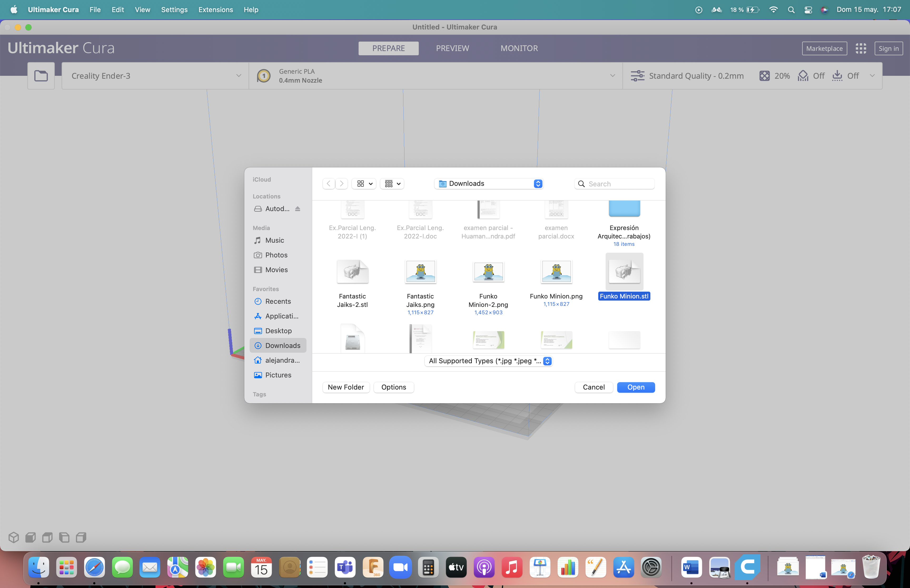Click the Options button
Viewport: 910px width, 588px height.
[394, 387]
